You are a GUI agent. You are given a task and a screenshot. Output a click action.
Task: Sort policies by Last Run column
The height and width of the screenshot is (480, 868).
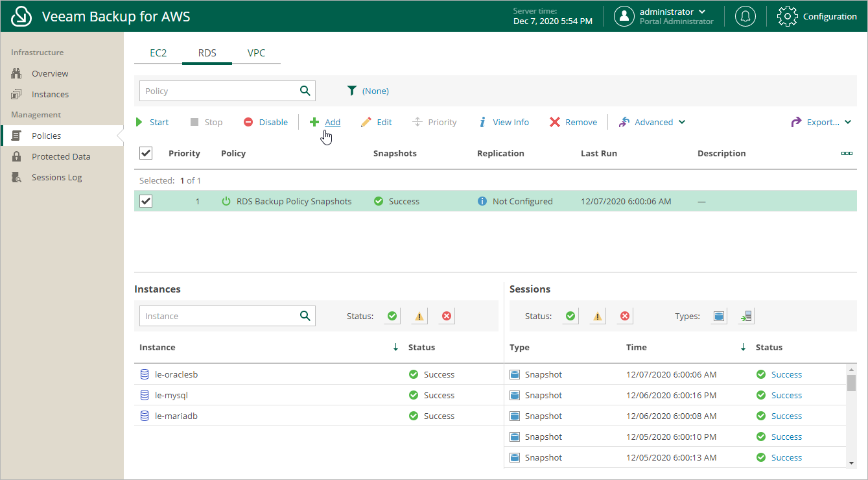(x=599, y=154)
